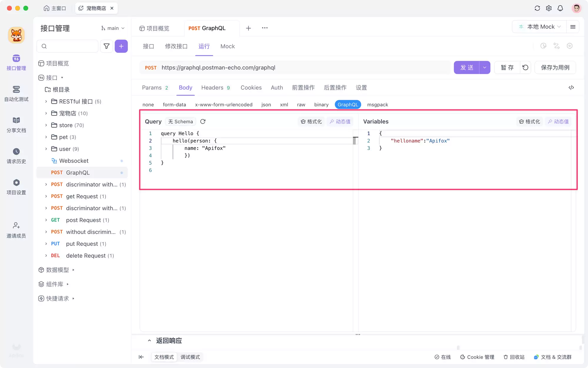Open Cookie 管理 in status bar

(477, 357)
